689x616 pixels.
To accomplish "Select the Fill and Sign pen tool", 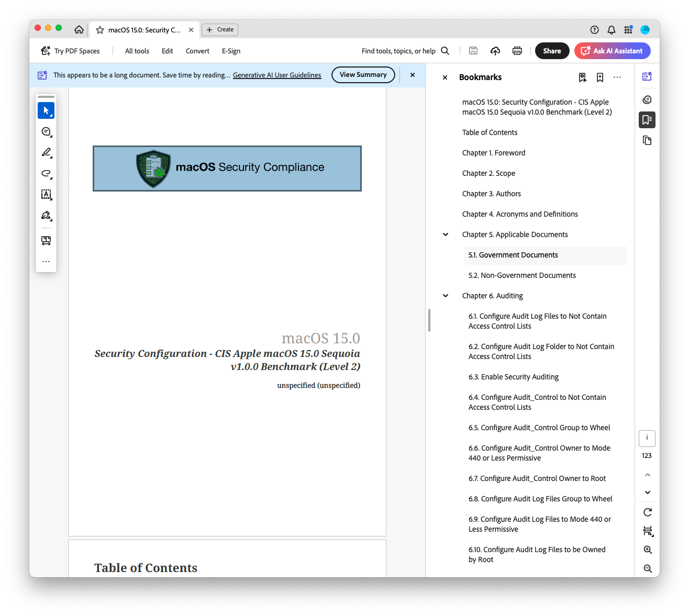I will (46, 215).
